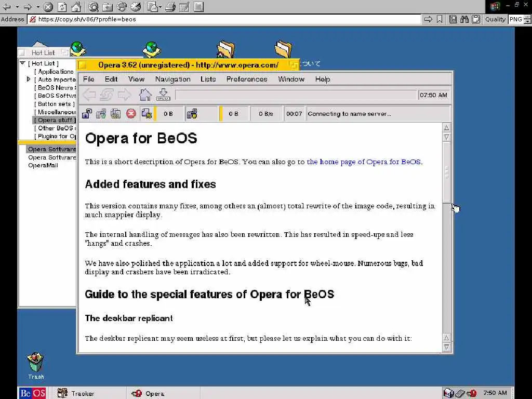
Task: Open the Back history dropdown arrow
Action: 17,6
